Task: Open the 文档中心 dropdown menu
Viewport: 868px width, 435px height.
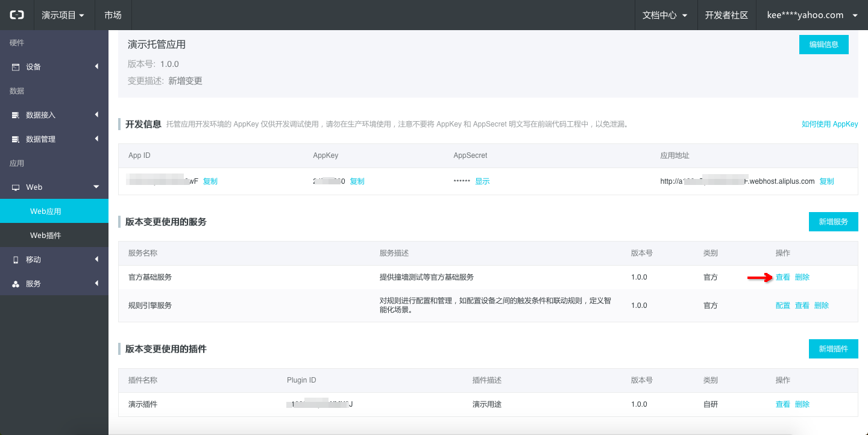Action: (665, 15)
